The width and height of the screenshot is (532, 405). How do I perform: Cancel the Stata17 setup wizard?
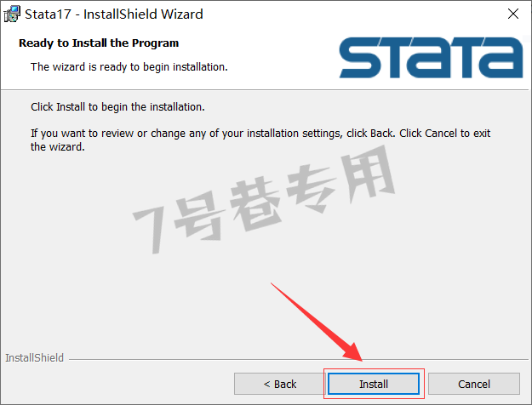pyautogui.click(x=474, y=384)
